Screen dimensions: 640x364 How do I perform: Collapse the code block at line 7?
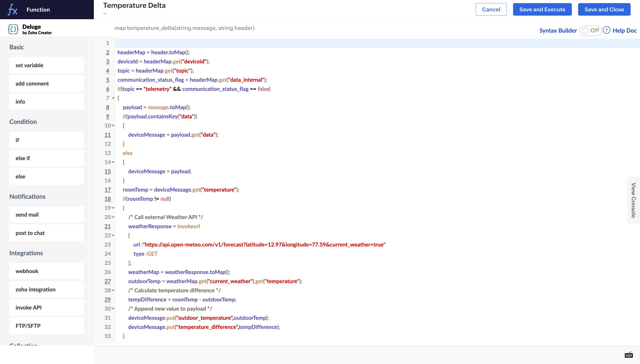113,98
